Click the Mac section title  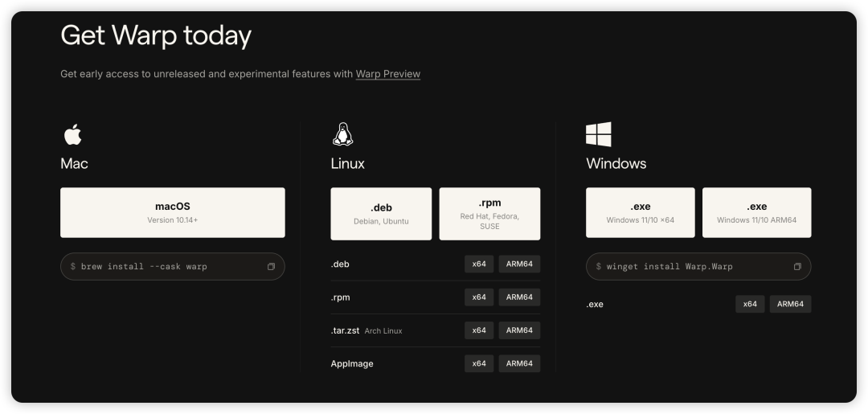pyautogui.click(x=74, y=163)
